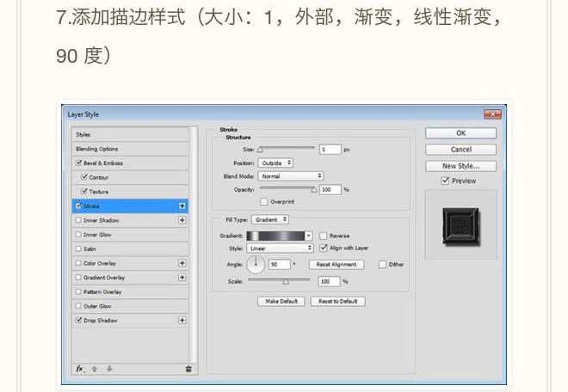568x392 pixels.
Task: Click the fx effects menu icon
Action: coord(80,368)
